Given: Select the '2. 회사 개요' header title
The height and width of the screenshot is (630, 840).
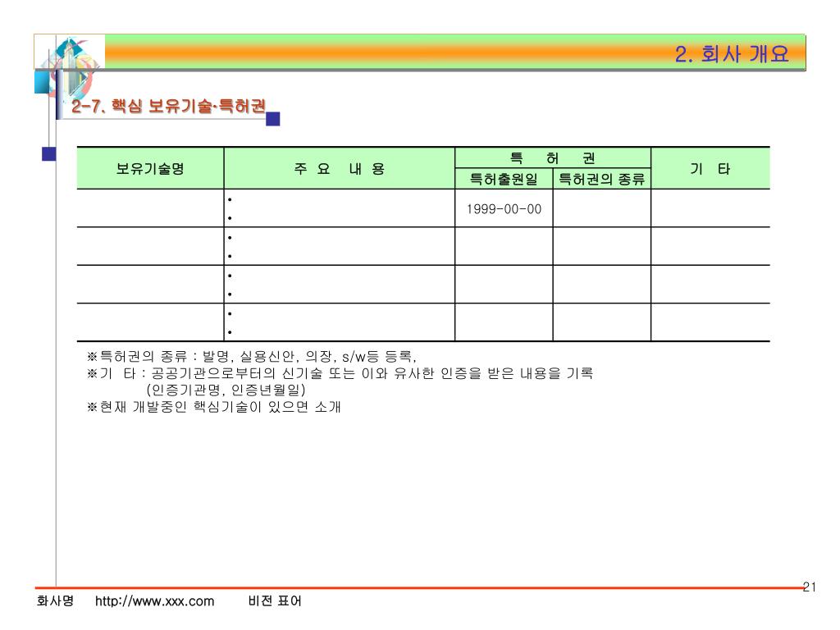Looking at the screenshot, I should pos(731,54).
